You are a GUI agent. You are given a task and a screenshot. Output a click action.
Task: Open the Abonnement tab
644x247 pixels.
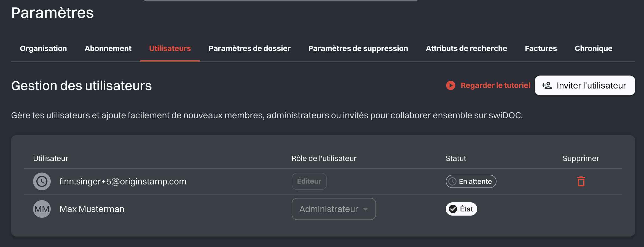coord(108,49)
